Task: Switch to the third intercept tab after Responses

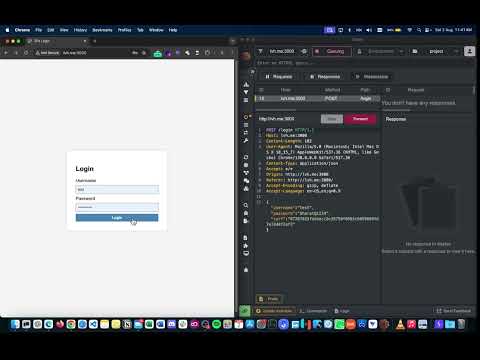Action: pos(372,77)
